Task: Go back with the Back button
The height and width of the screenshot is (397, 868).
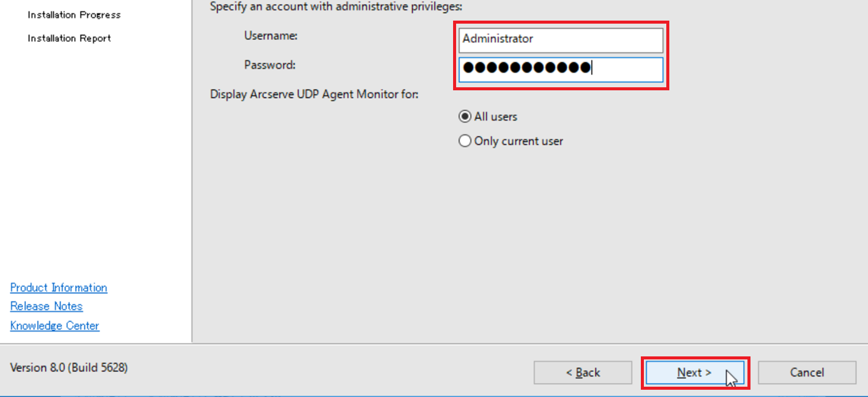Action: [x=583, y=373]
